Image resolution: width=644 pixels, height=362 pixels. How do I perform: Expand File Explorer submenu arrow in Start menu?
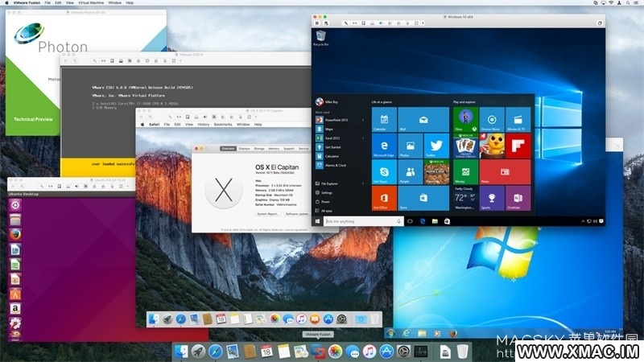(363, 183)
